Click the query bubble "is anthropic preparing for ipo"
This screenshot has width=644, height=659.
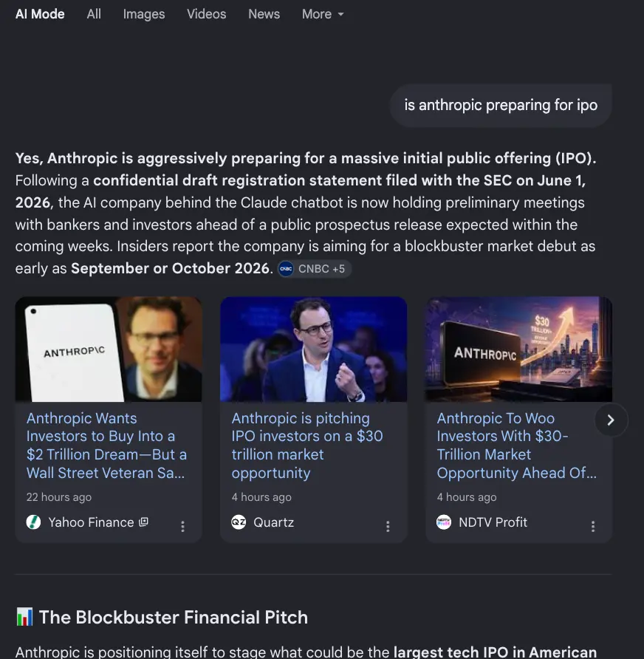pos(501,105)
